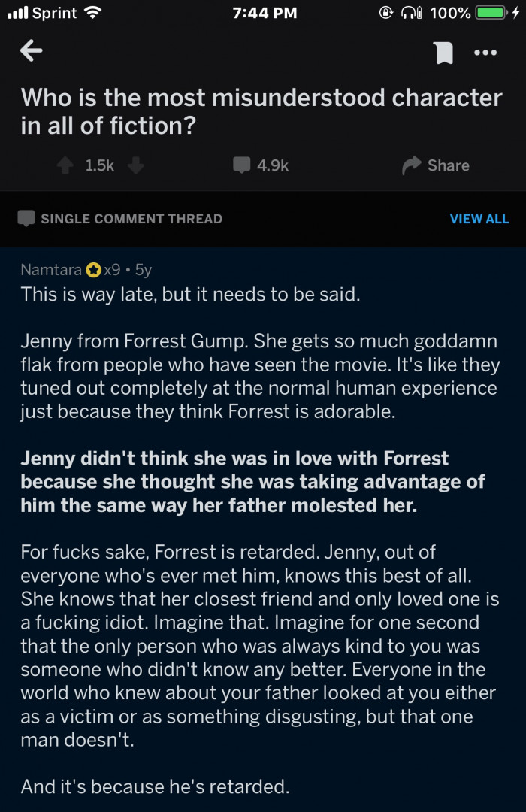Tap the post title about misunderstood character
Image resolution: width=526 pixels, height=812 pixels.
[x=261, y=111]
